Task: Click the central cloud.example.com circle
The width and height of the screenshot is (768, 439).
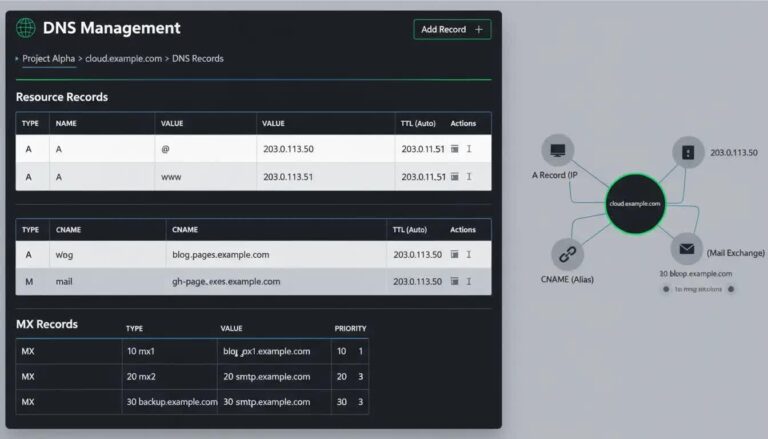Action: [635, 203]
